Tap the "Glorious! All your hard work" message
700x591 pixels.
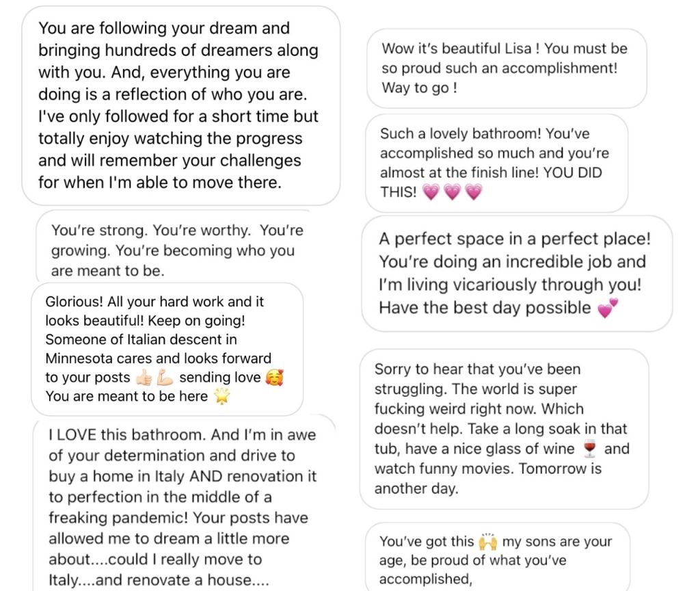pos(167,349)
